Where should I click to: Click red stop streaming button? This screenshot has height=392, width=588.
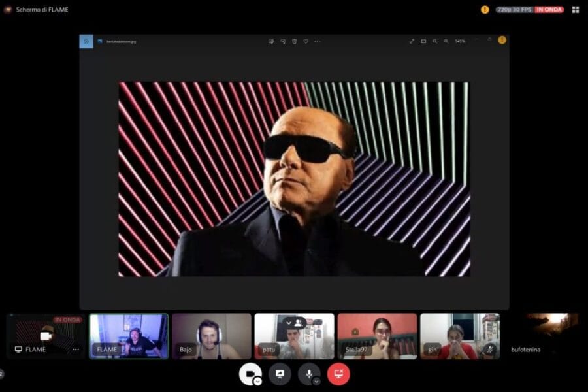click(338, 374)
